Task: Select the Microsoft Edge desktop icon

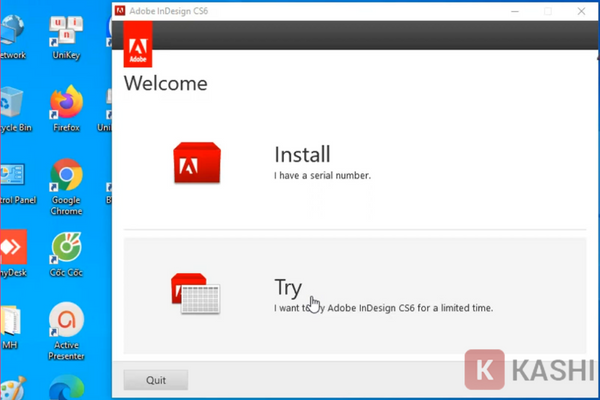Action: [x=66, y=388]
